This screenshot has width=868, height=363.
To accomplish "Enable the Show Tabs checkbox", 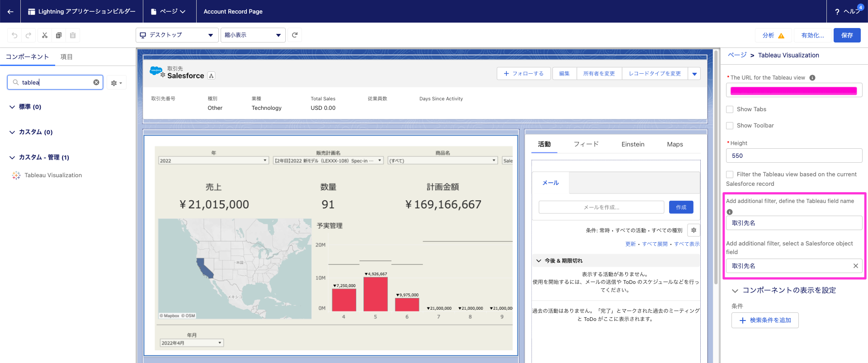I will [730, 109].
